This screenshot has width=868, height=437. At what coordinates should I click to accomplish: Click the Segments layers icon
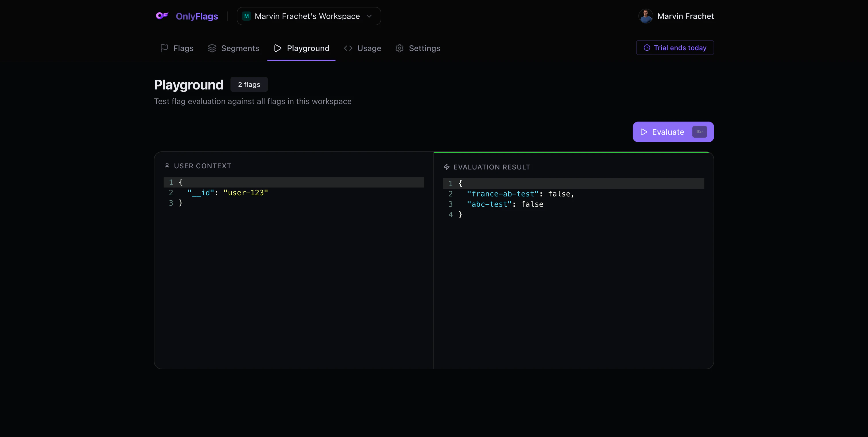coord(212,48)
